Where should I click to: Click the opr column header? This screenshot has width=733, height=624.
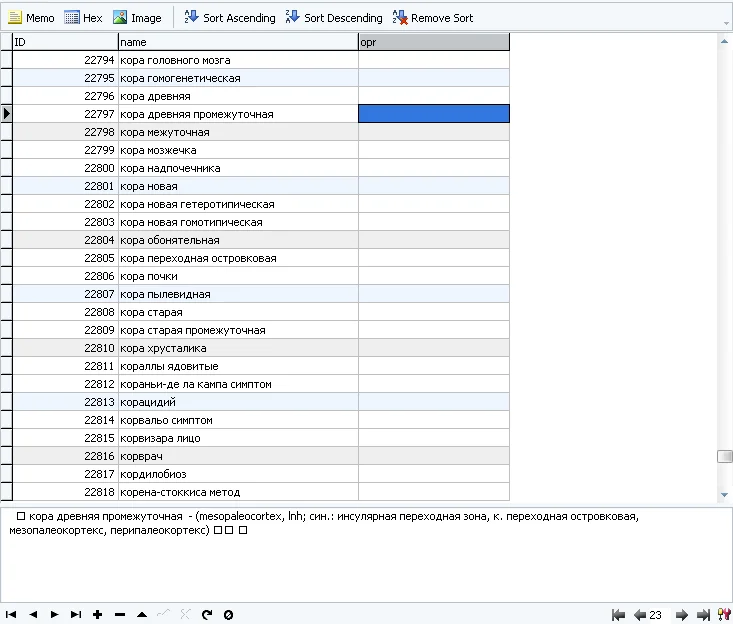(x=433, y=42)
